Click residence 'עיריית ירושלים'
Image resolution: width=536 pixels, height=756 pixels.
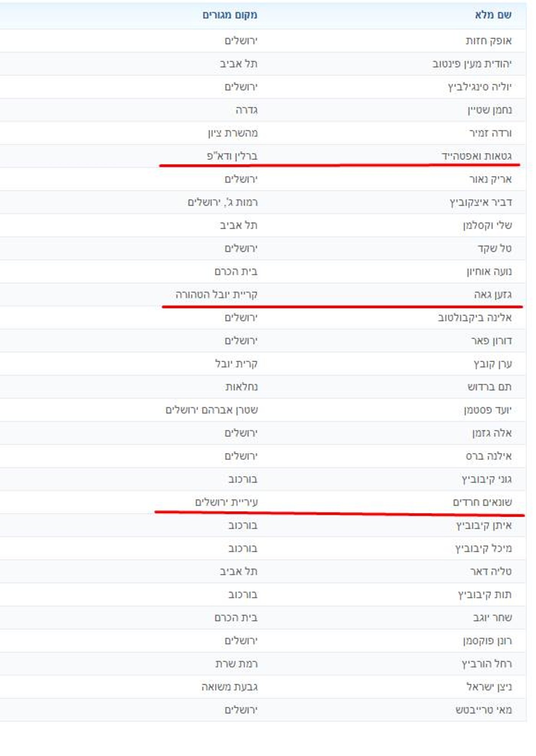tap(226, 502)
